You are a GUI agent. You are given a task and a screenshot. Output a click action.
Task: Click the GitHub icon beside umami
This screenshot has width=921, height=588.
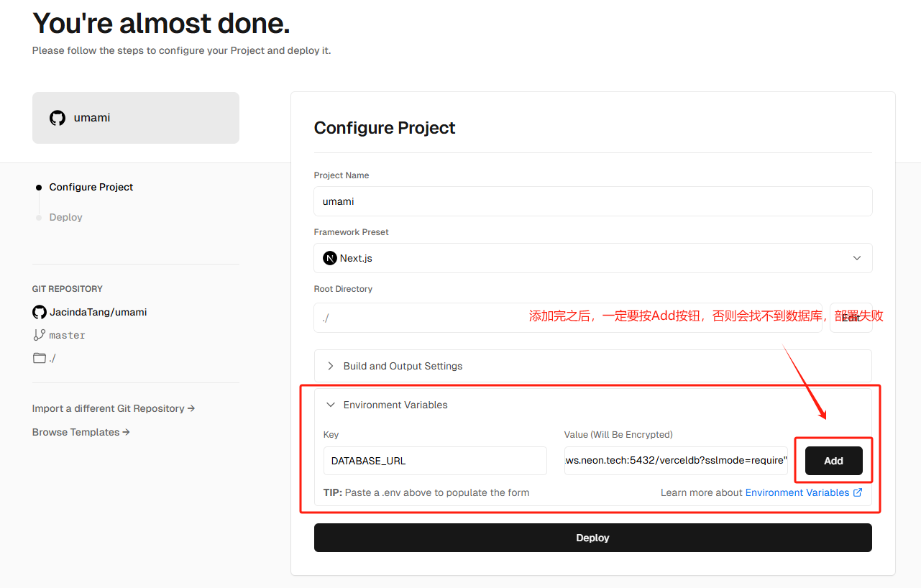[x=58, y=118]
